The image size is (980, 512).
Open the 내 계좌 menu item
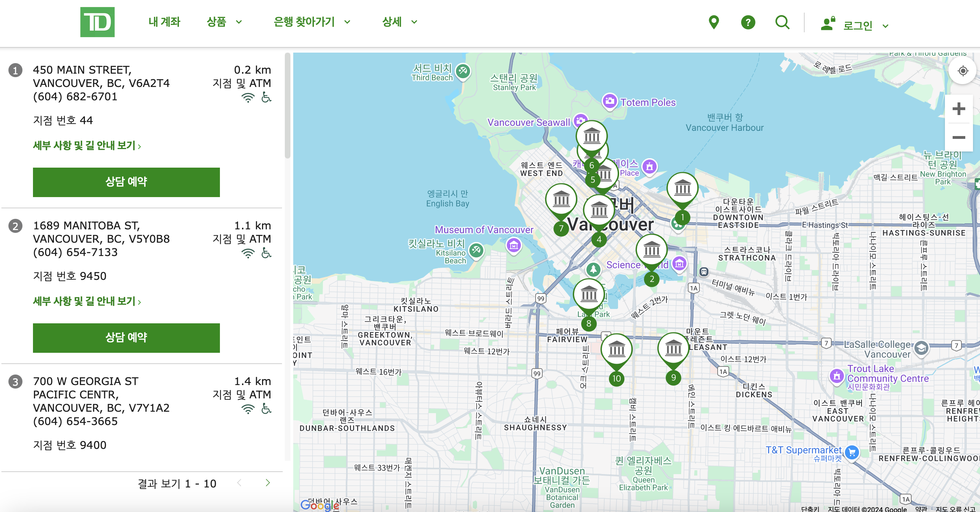[x=165, y=22]
